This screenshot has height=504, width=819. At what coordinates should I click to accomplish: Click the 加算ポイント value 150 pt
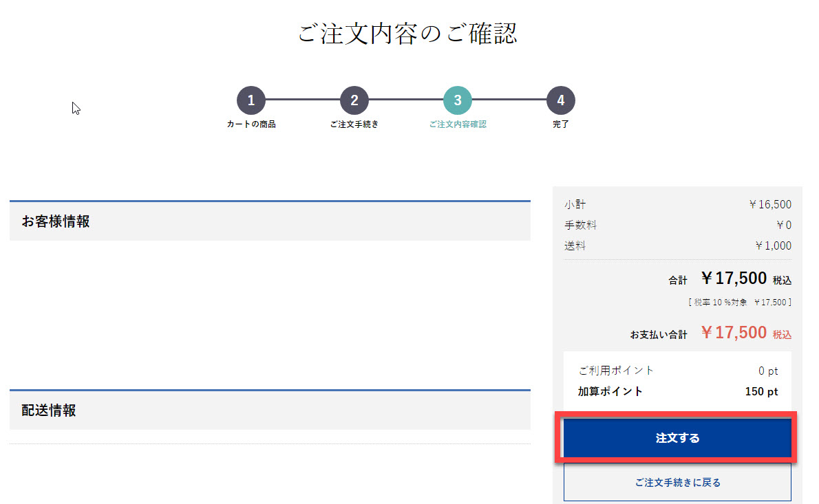coord(761,391)
